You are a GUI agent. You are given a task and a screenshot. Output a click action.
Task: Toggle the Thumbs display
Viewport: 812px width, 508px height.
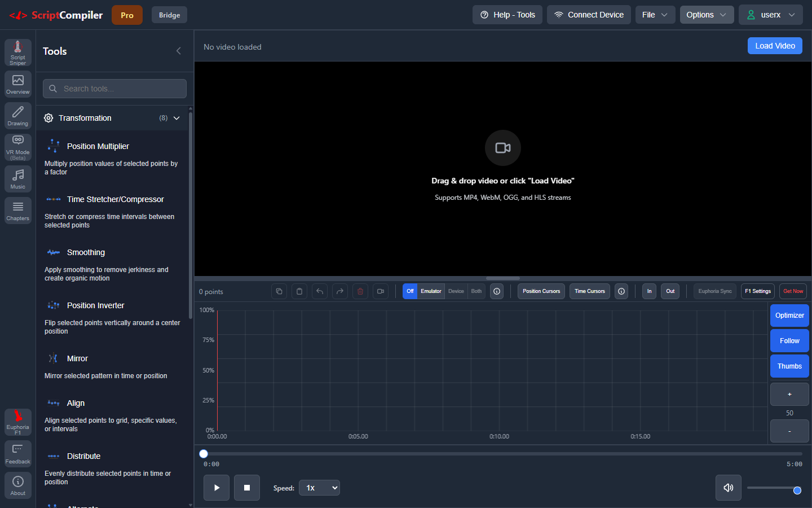[x=789, y=366]
